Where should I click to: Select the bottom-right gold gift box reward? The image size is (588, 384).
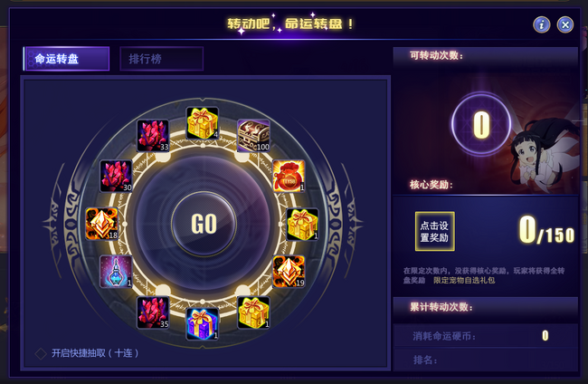click(x=253, y=312)
